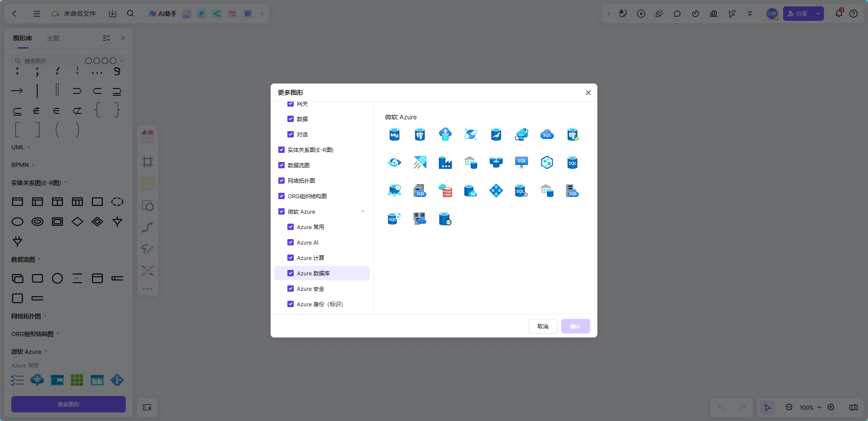Uncheck the Azure 安全 checkbox
This screenshot has height=421, width=868.
291,289
